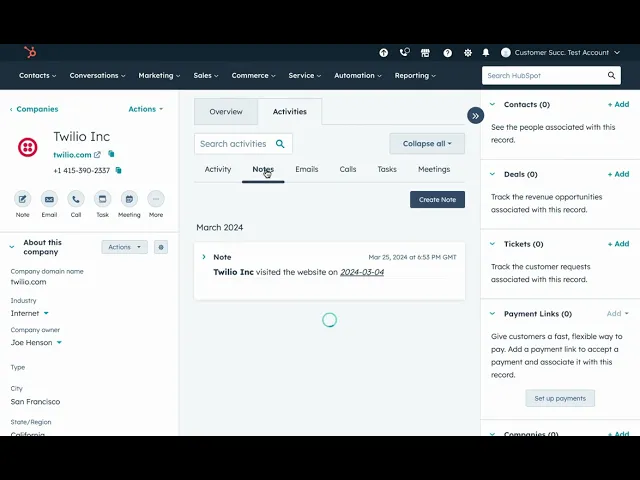This screenshot has width=640, height=480.
Task: Click the magnifier in Search HubSpot
Action: point(611,76)
